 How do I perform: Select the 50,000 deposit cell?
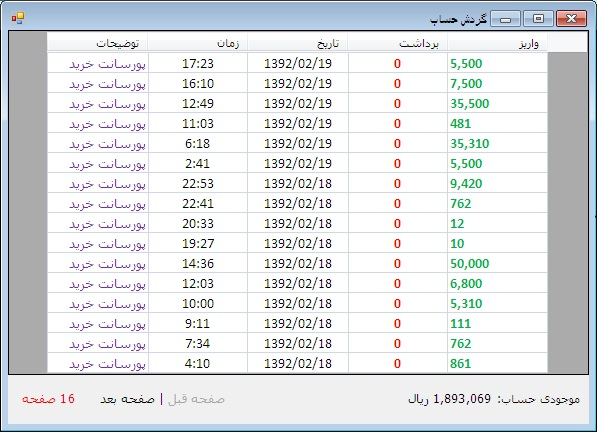[498, 263]
